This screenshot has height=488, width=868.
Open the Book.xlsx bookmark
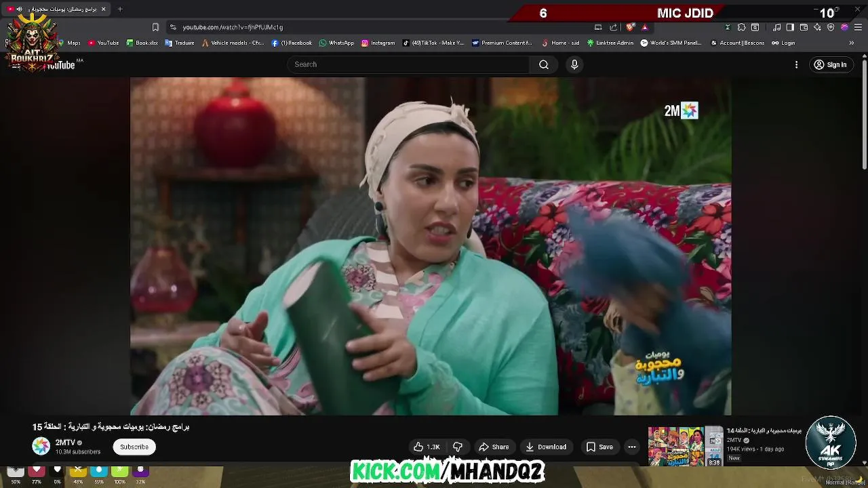[x=142, y=43]
